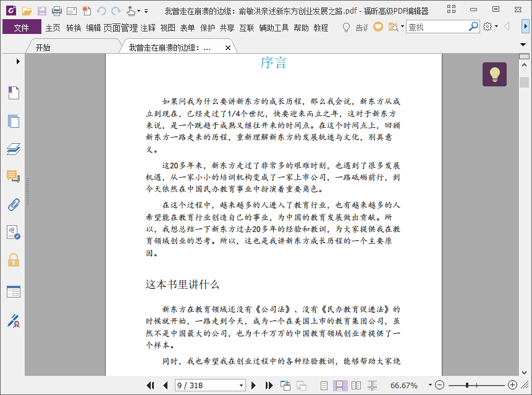This screenshot has width=532, height=395.
Task: Open the 保护 tab
Action: point(208,27)
